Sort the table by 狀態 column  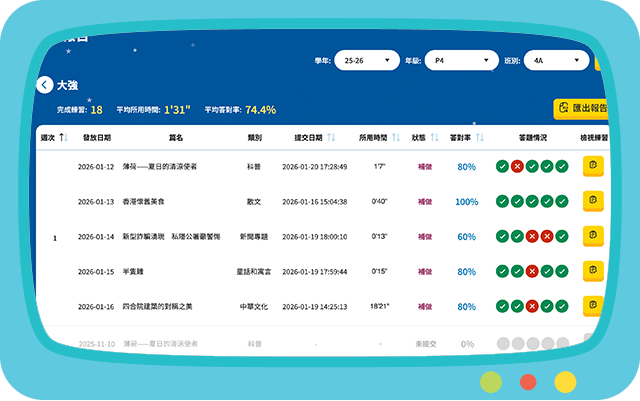[435, 138]
